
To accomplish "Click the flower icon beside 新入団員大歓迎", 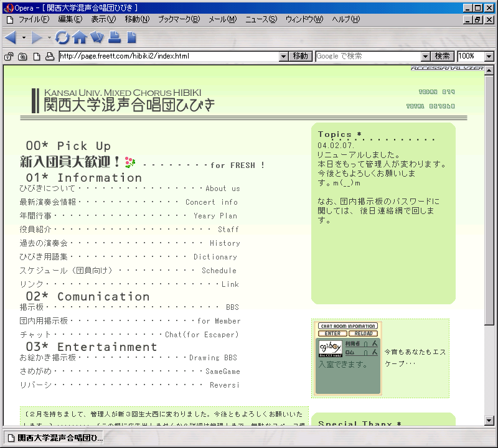I will click(130, 162).
